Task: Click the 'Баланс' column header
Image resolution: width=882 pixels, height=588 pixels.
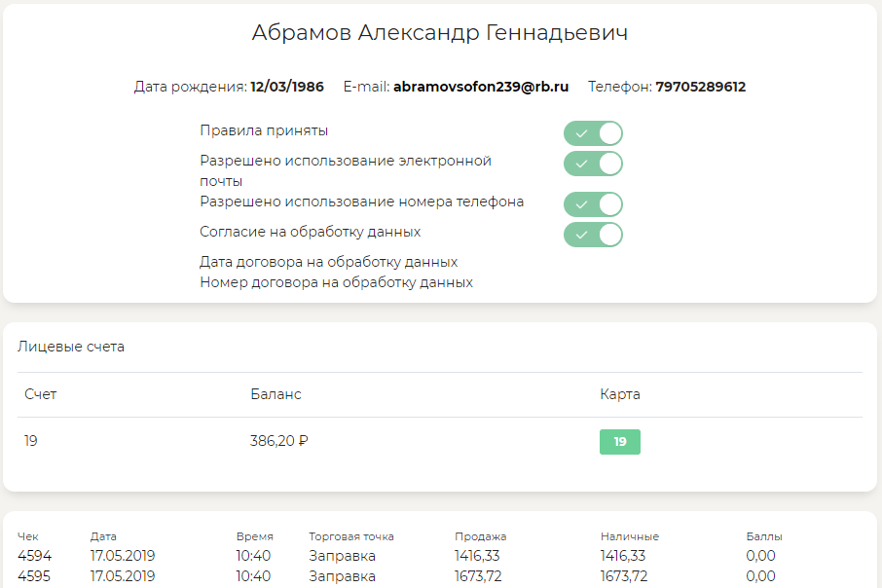Action: 276,394
